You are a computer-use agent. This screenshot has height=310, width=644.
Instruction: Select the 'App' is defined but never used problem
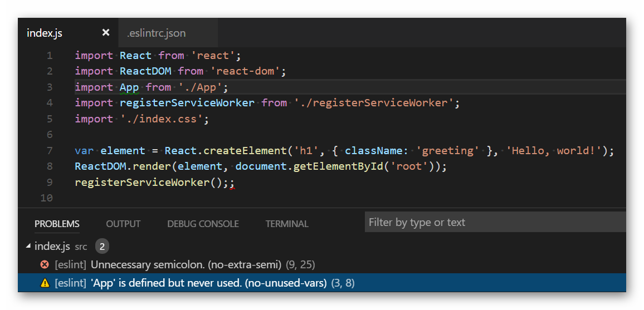click(x=322, y=283)
